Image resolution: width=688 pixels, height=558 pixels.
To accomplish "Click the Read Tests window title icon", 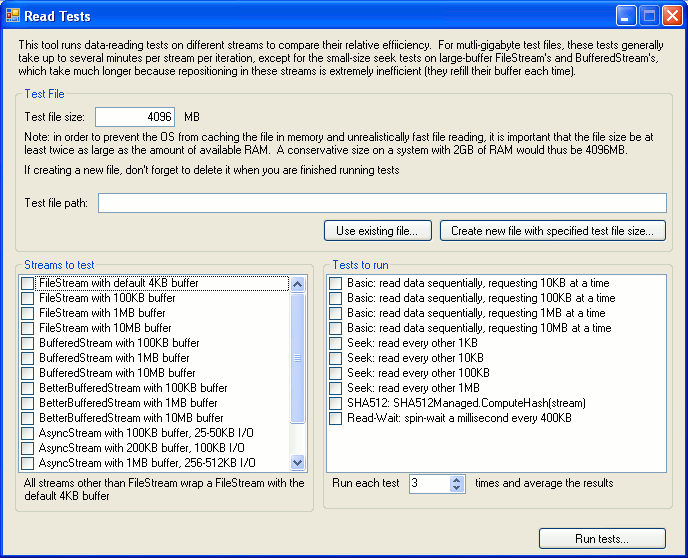I will tap(12, 15).
